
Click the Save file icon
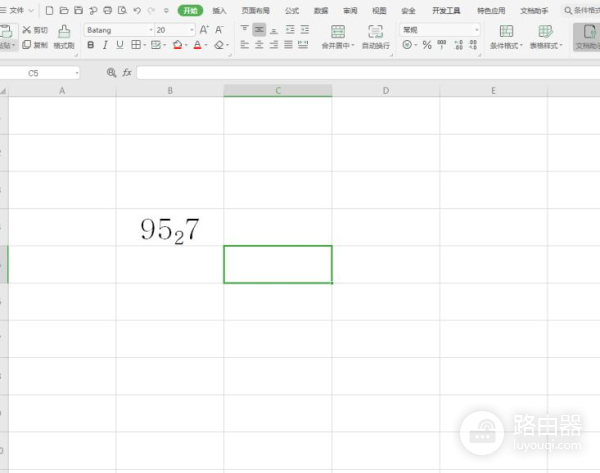coord(78,10)
